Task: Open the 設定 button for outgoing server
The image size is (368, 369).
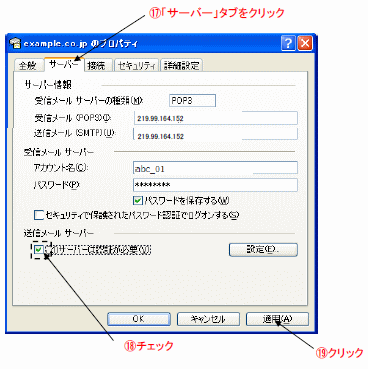Action: click(263, 249)
